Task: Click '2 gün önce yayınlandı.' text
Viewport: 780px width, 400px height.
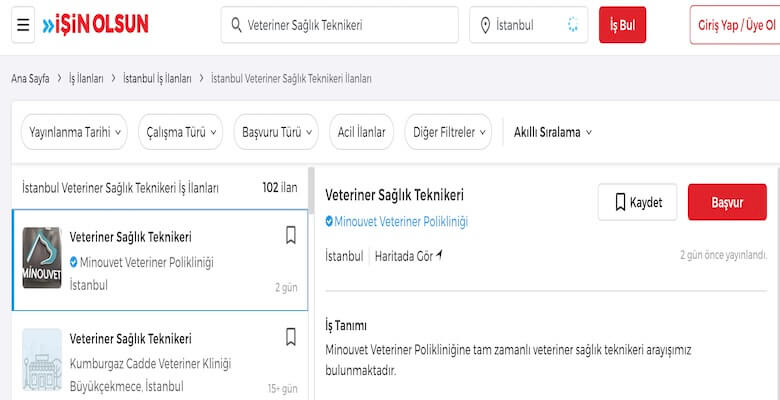Action: [x=723, y=255]
